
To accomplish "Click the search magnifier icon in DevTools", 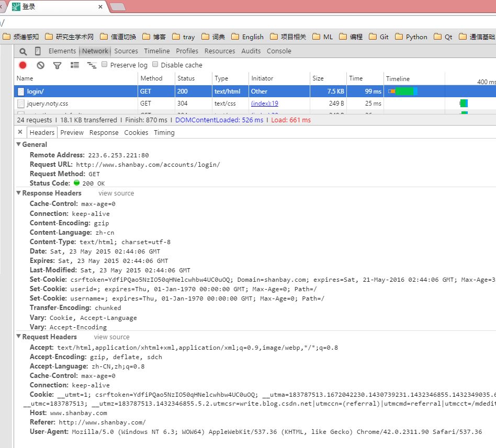I will click(x=23, y=51).
